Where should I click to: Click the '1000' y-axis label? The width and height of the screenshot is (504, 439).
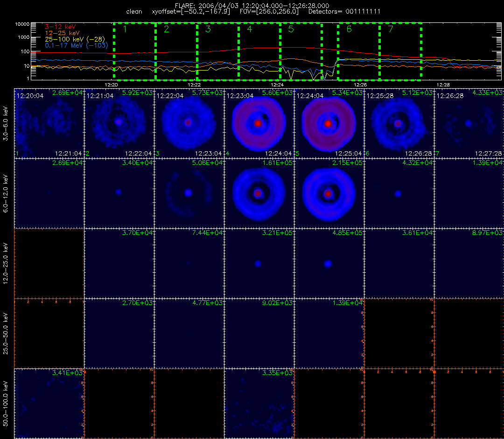point(23,37)
